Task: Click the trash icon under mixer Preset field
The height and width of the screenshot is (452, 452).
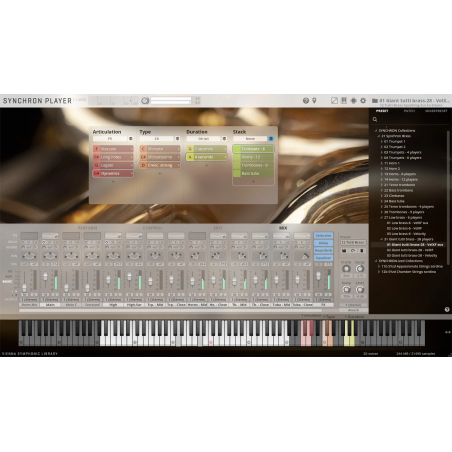Action: coord(362,250)
